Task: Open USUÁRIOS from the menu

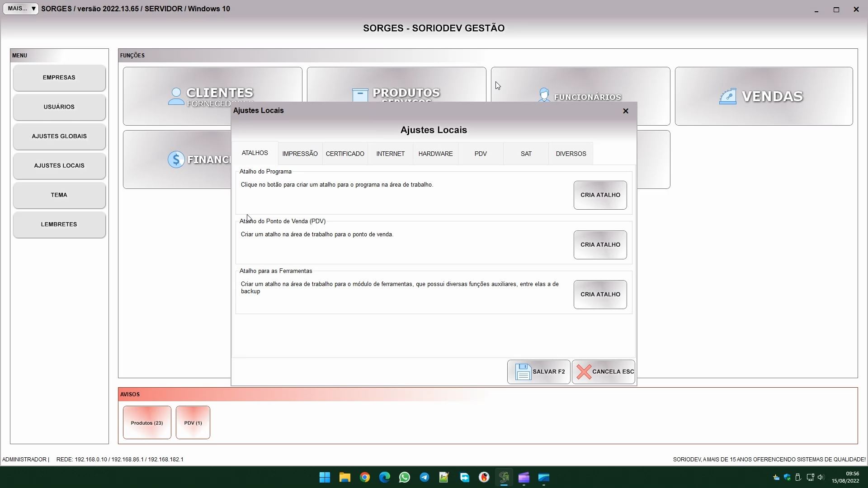Action: click(x=59, y=107)
